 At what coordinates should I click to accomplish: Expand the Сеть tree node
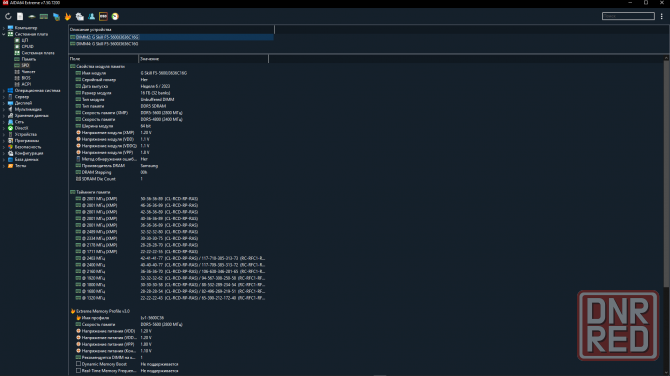(4, 122)
